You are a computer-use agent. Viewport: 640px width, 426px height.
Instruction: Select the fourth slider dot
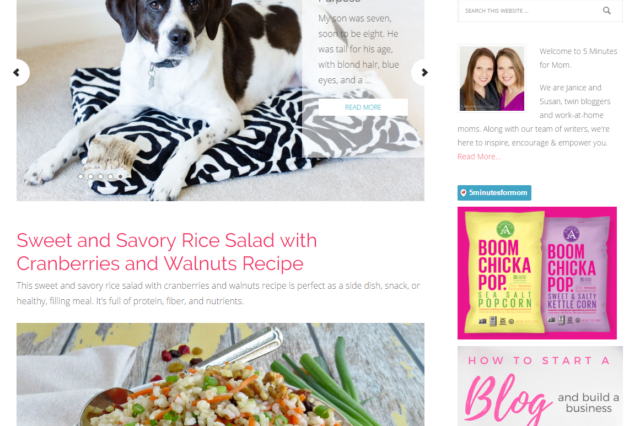(x=111, y=176)
